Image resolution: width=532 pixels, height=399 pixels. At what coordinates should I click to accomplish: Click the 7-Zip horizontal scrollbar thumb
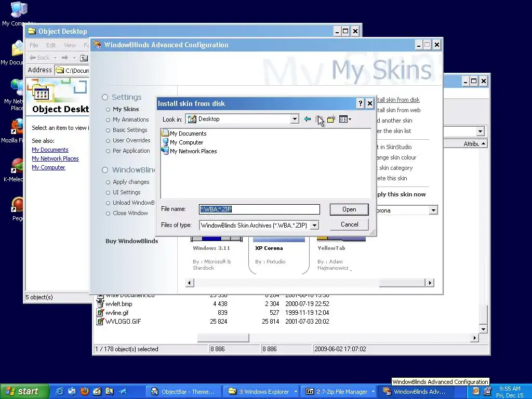click(x=223, y=338)
